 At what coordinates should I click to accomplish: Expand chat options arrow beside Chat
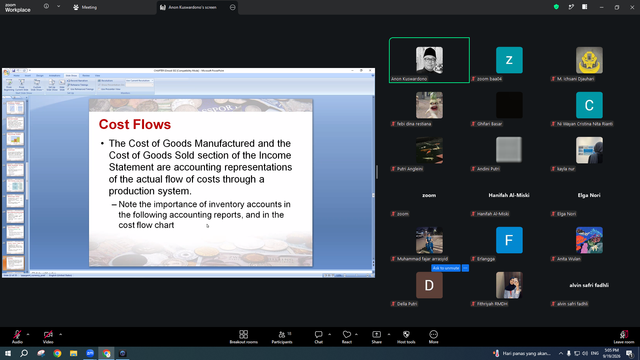pyautogui.click(x=329, y=334)
